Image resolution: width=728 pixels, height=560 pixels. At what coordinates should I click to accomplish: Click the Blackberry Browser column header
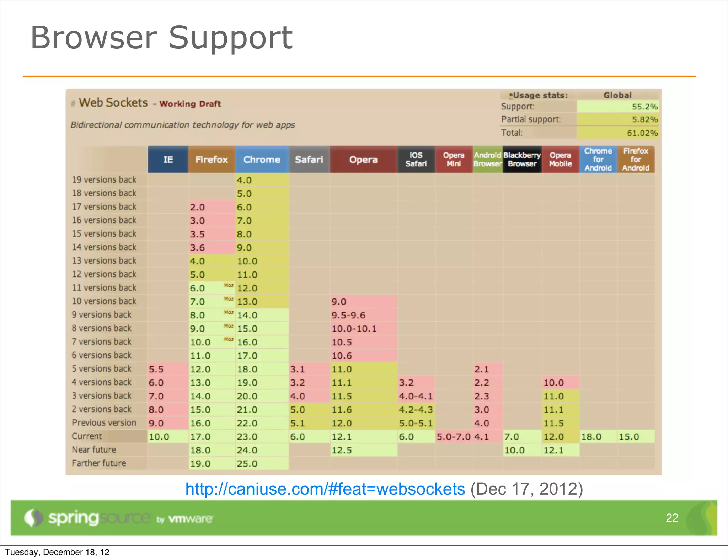pyautogui.click(x=522, y=160)
